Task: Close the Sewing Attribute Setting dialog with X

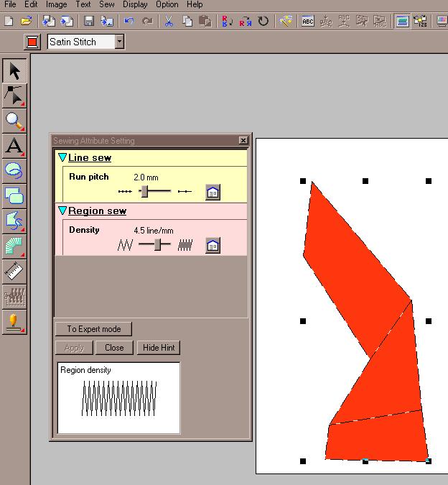Action: pos(243,140)
